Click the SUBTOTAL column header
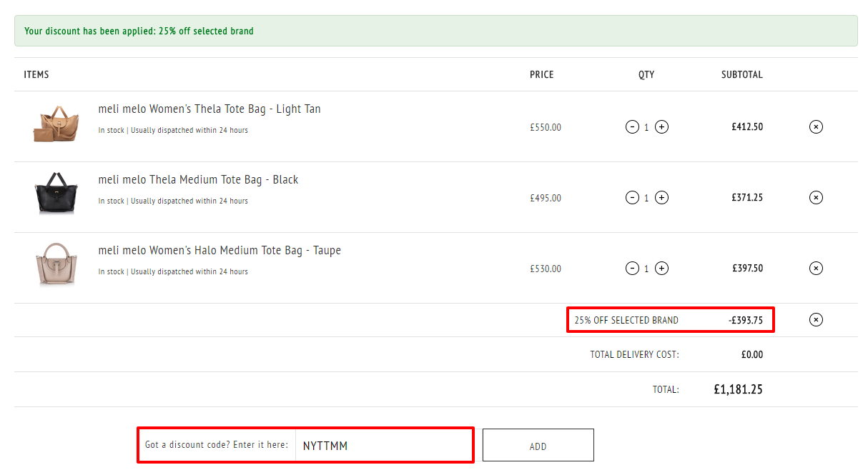The height and width of the screenshot is (470, 868). pyautogui.click(x=742, y=75)
